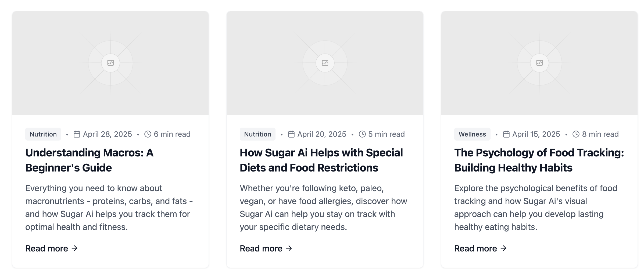Click the calendar icon next to April 28, 2025
644x280 pixels.
[77, 134]
